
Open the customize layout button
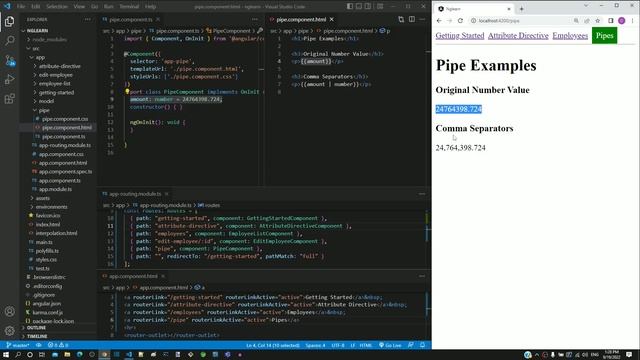(x=380, y=6)
